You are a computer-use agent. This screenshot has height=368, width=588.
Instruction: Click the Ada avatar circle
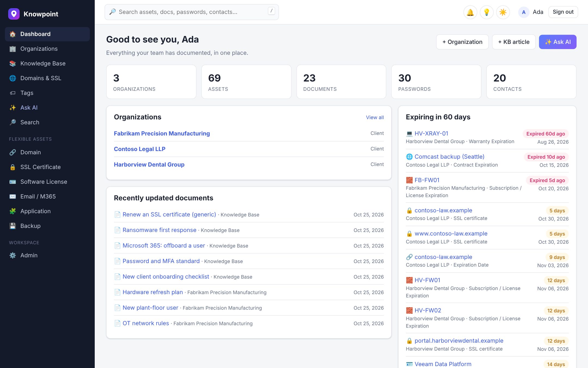pyautogui.click(x=523, y=12)
